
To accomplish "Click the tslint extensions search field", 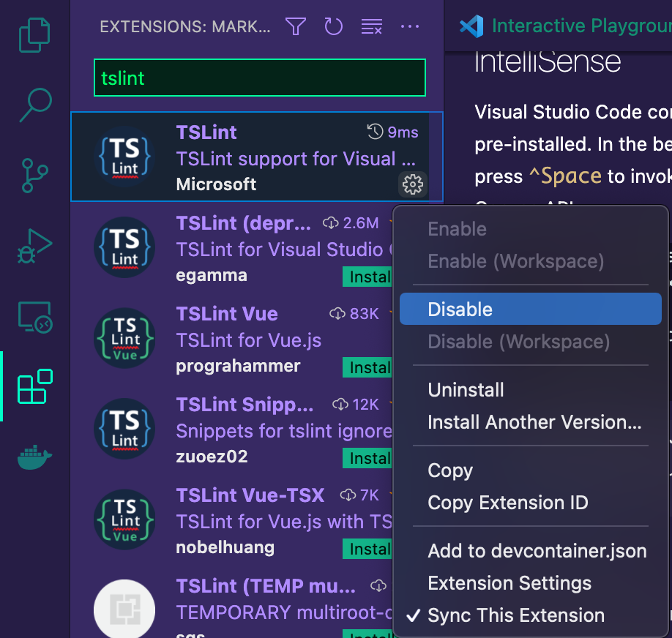I will (260, 78).
